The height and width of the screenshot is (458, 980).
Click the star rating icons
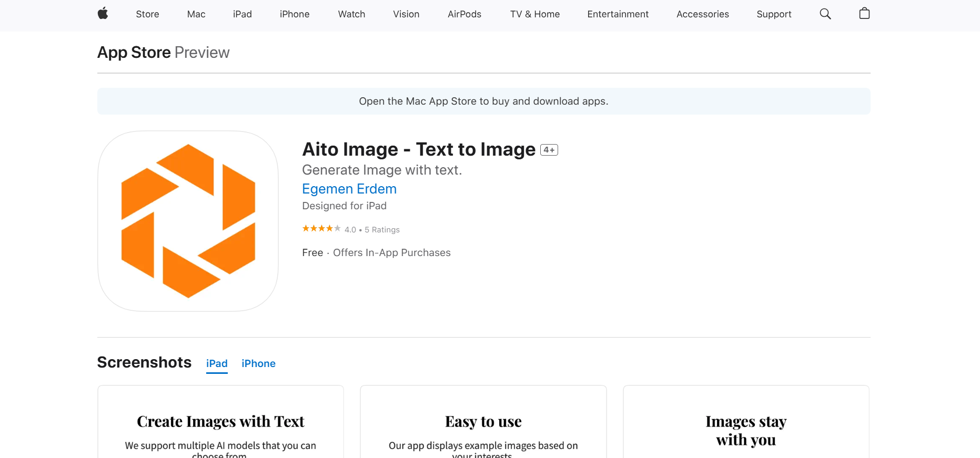321,229
